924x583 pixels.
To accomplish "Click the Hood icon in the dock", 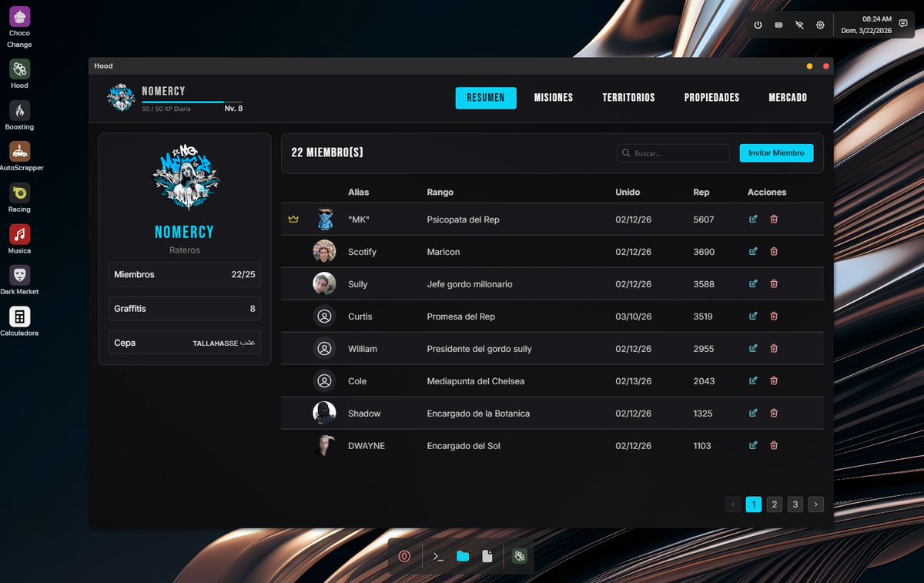I will click(520, 556).
